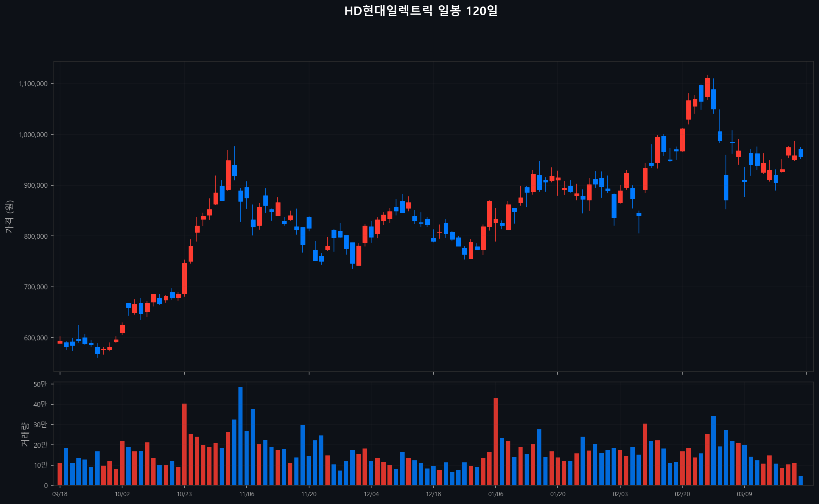This screenshot has height=504, width=819.
Task: Select the 01/06 date label
Action: click(496, 494)
